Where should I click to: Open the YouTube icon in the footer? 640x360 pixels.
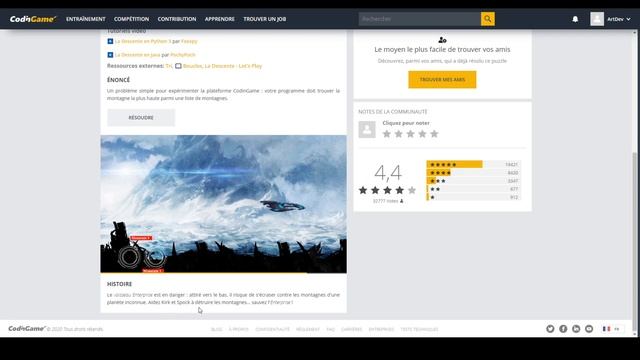[x=589, y=329]
